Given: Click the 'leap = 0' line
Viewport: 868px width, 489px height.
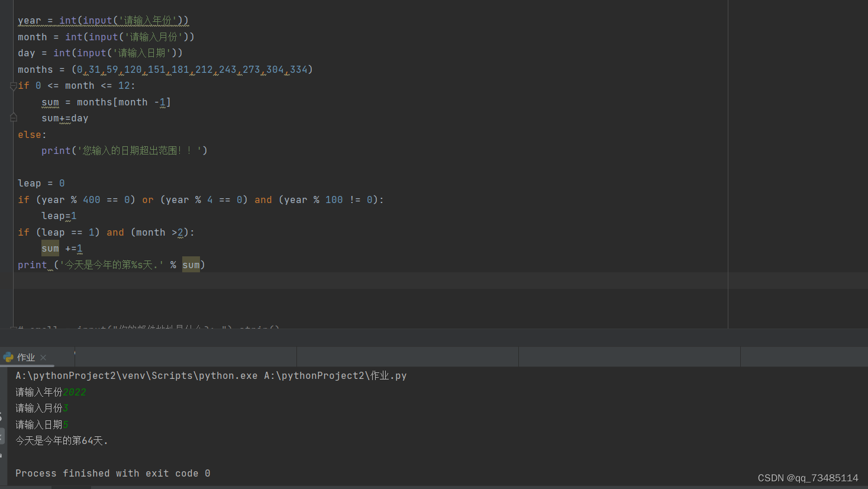Looking at the screenshot, I should tap(41, 184).
